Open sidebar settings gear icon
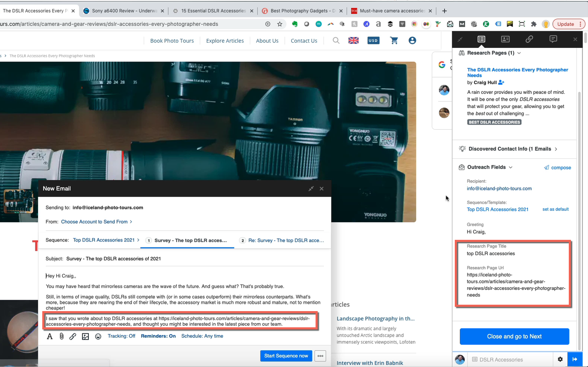 click(x=560, y=359)
